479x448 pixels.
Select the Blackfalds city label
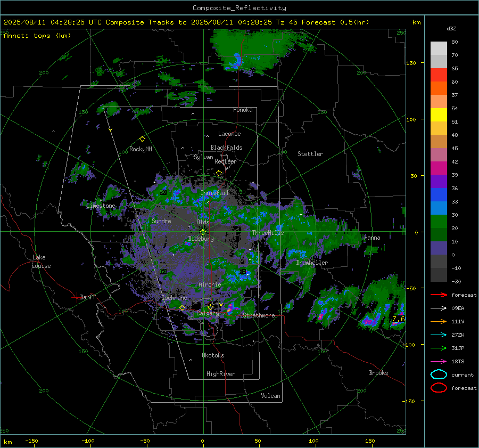(226, 148)
